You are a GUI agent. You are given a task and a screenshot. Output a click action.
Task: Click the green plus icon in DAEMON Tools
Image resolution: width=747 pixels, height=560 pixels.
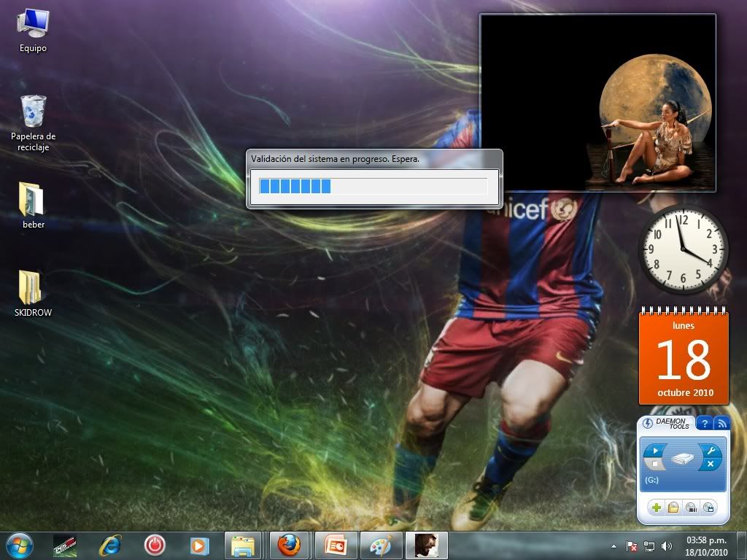657,507
